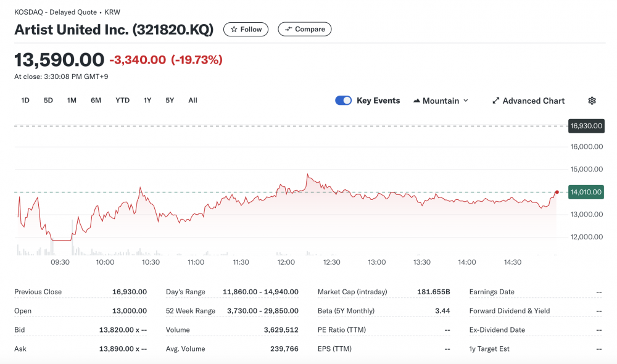Click the Key Events label
The height and width of the screenshot is (364, 617).
(378, 101)
